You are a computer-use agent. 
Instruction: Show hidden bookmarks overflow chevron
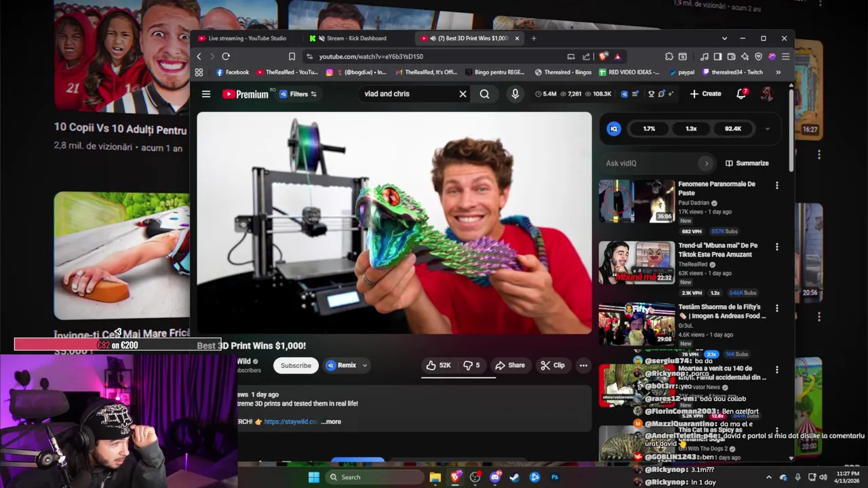coord(778,72)
